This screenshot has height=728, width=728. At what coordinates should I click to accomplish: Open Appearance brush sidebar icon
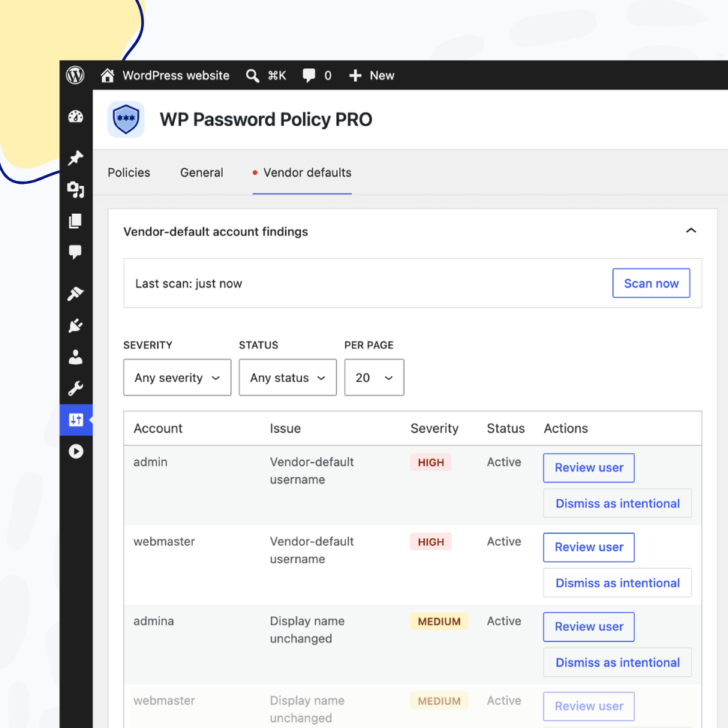click(x=76, y=293)
